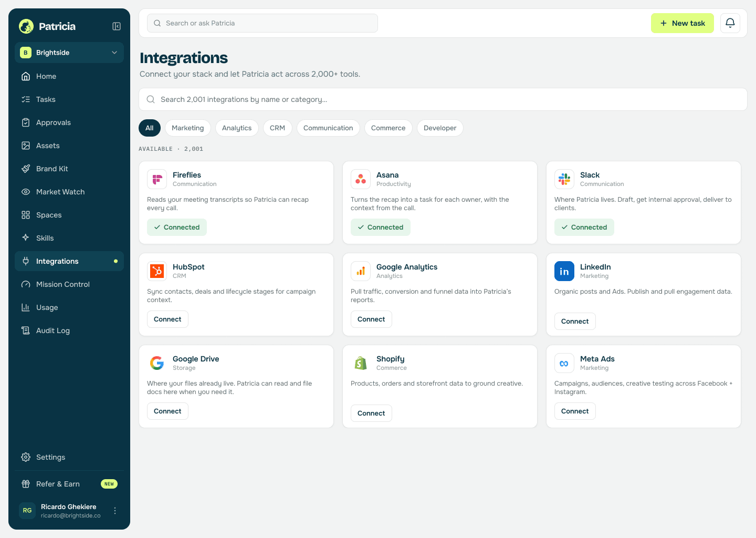Viewport: 756px width, 538px height.
Task: Click Asana Connected status button
Action: pos(381,227)
